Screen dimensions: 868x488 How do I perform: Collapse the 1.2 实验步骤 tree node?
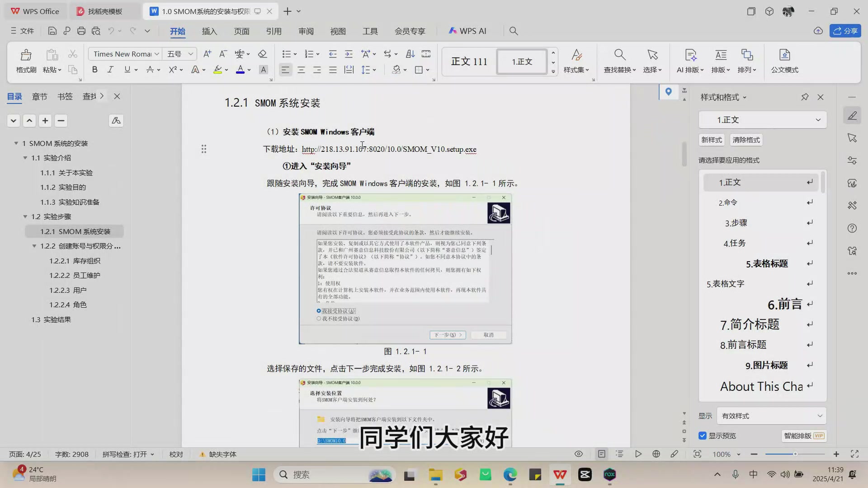click(x=25, y=216)
